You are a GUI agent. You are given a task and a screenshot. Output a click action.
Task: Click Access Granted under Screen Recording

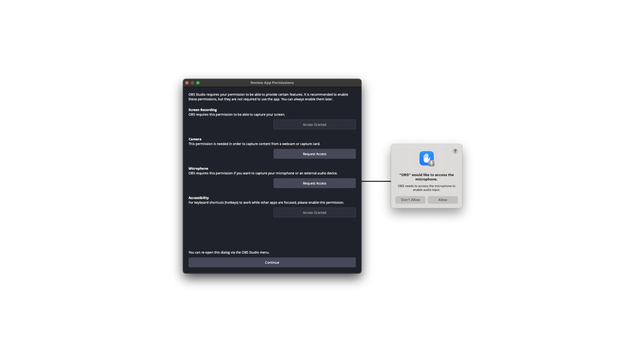(x=314, y=124)
